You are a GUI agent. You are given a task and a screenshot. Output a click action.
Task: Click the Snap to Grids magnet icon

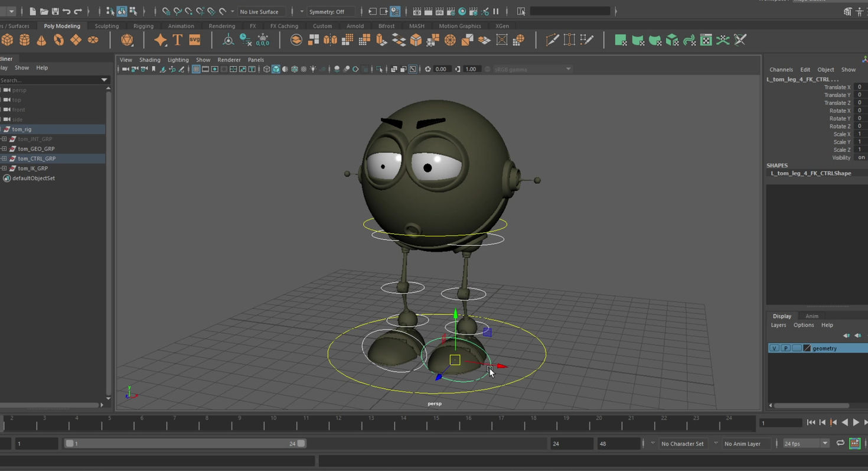coord(165,11)
